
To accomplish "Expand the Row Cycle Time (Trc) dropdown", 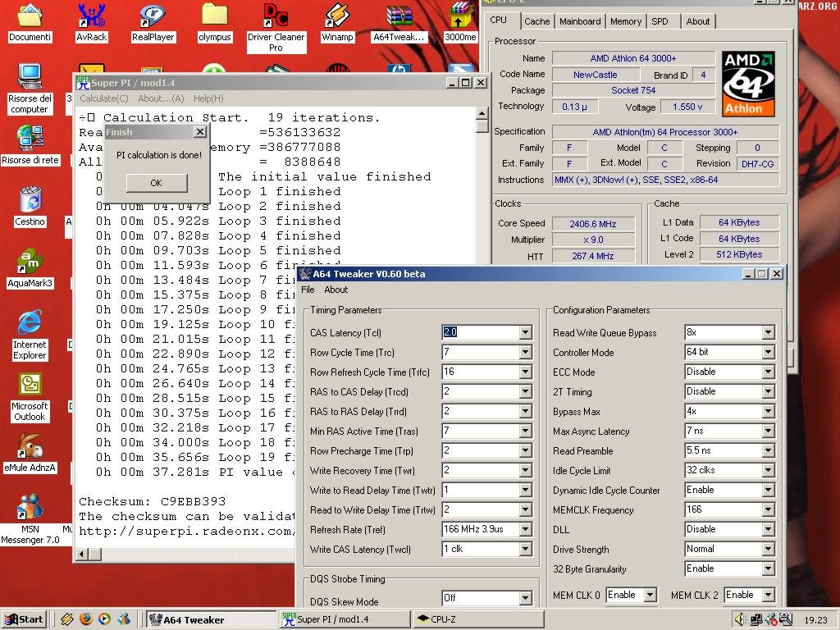I will tap(525, 353).
